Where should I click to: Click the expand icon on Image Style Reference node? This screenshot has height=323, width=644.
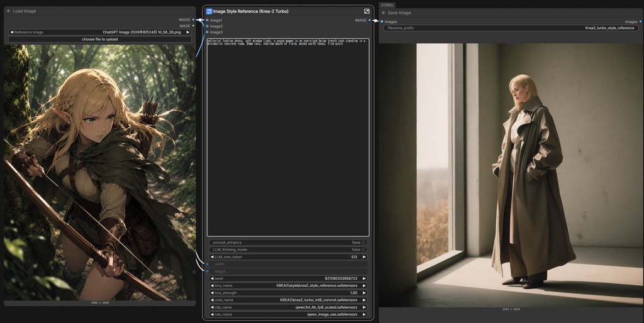click(x=367, y=11)
